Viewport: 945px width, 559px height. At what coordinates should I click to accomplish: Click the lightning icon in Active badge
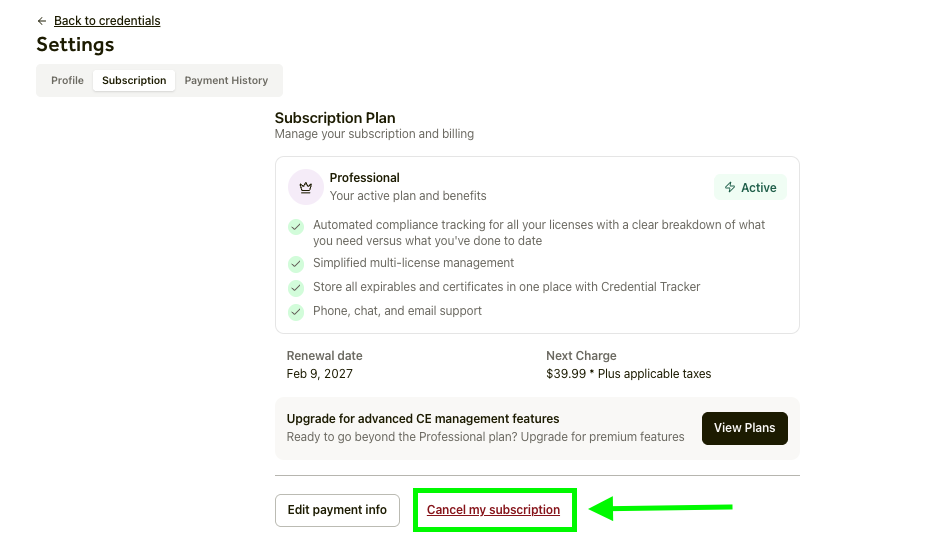tap(730, 188)
